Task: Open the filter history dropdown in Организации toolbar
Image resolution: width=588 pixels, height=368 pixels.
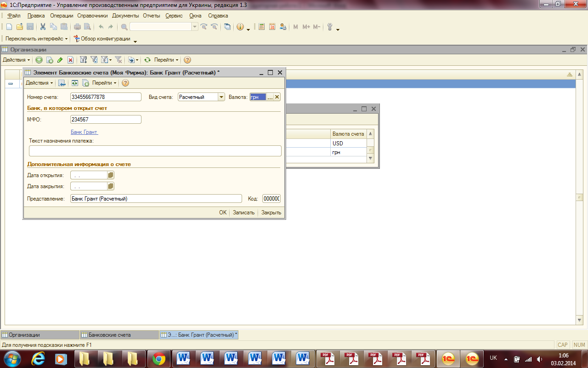Action: tap(106, 60)
